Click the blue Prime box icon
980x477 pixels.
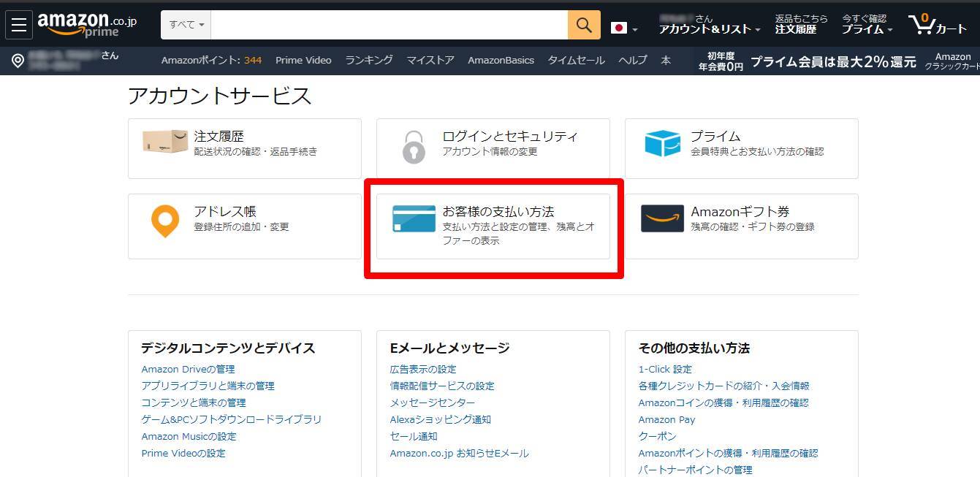click(x=662, y=143)
